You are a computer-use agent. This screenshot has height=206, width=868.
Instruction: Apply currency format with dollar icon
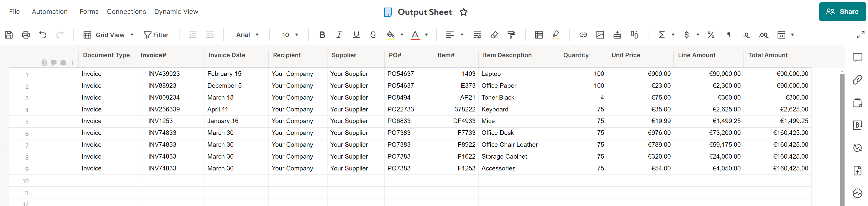686,35
